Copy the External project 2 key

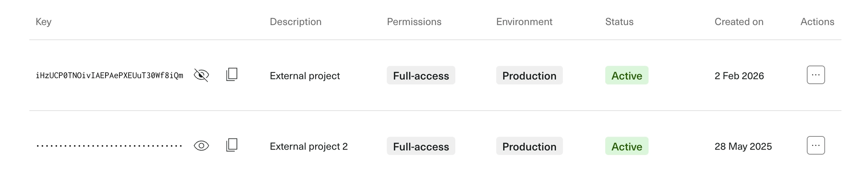[232, 145]
